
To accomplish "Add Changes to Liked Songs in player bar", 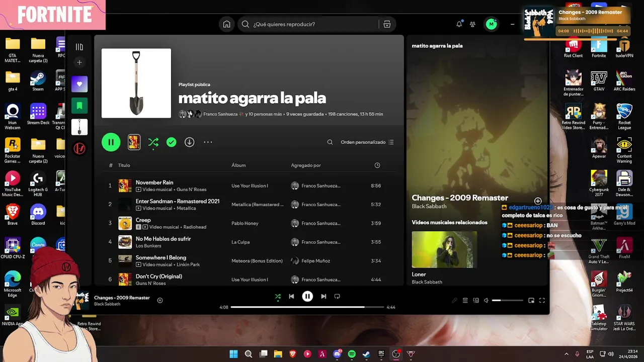I will coord(160,300).
